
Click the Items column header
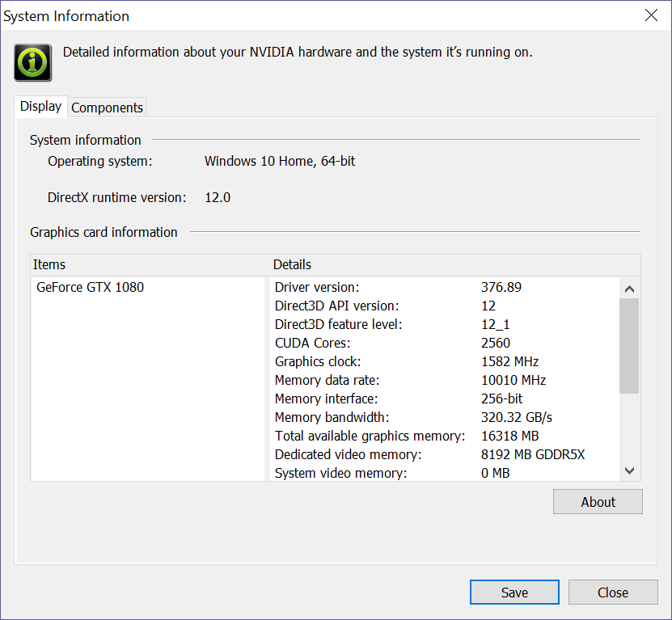coord(49,264)
